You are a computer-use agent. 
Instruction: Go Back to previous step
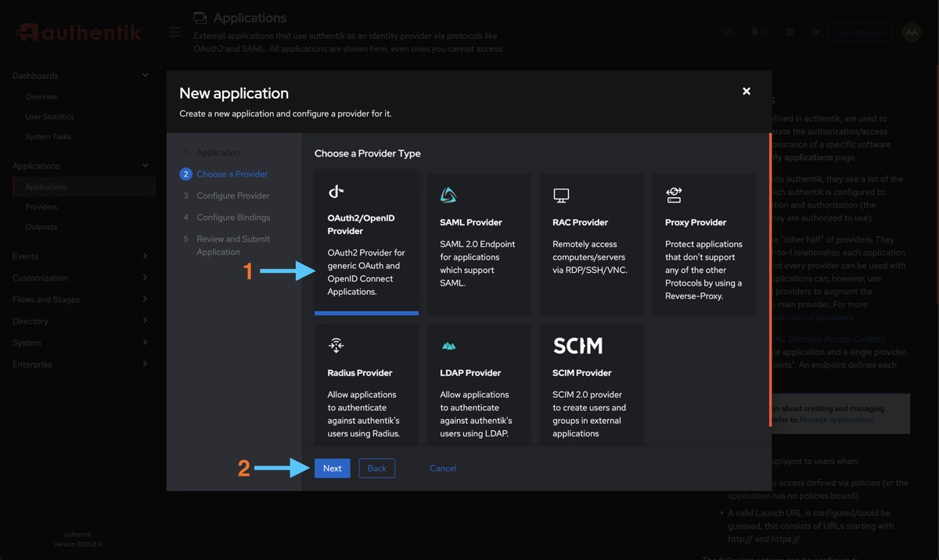click(x=377, y=468)
